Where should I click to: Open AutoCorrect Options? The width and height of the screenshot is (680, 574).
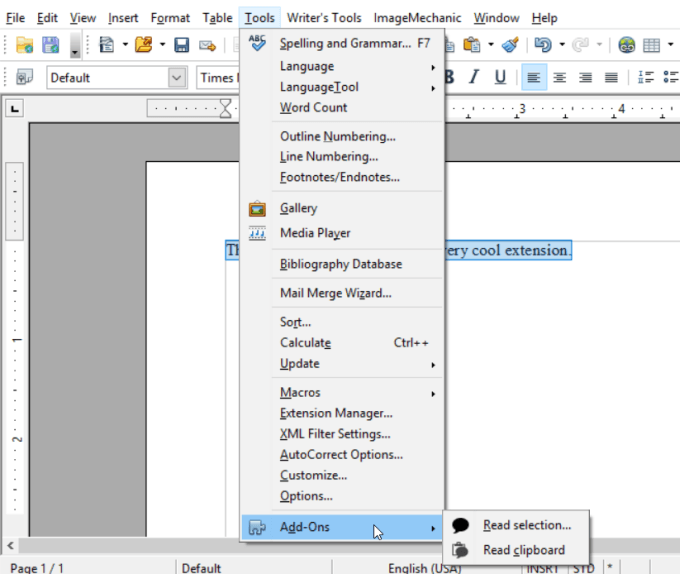(341, 455)
